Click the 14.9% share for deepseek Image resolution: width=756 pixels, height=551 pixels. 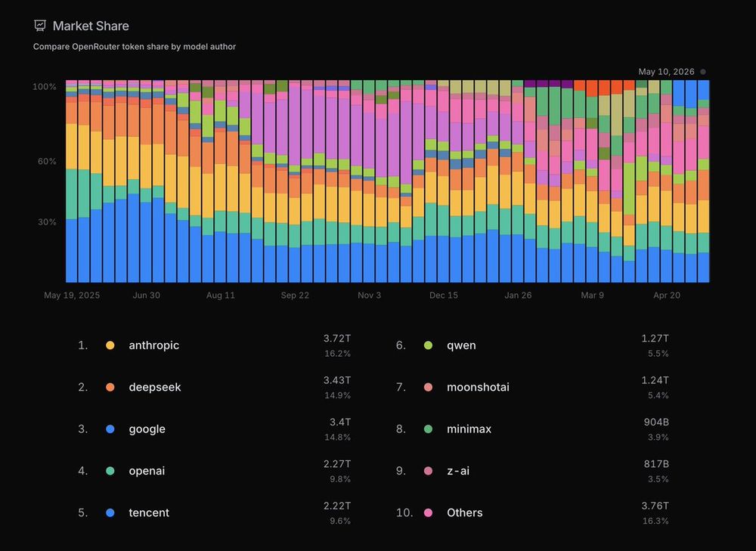click(337, 396)
